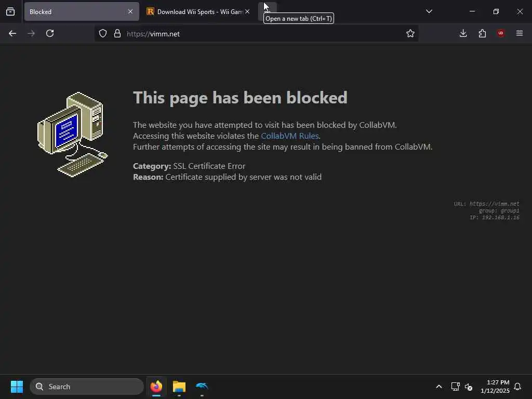Switch to Download Wii Sports tab
Image resolution: width=532 pixels, height=399 pixels.
(198, 12)
